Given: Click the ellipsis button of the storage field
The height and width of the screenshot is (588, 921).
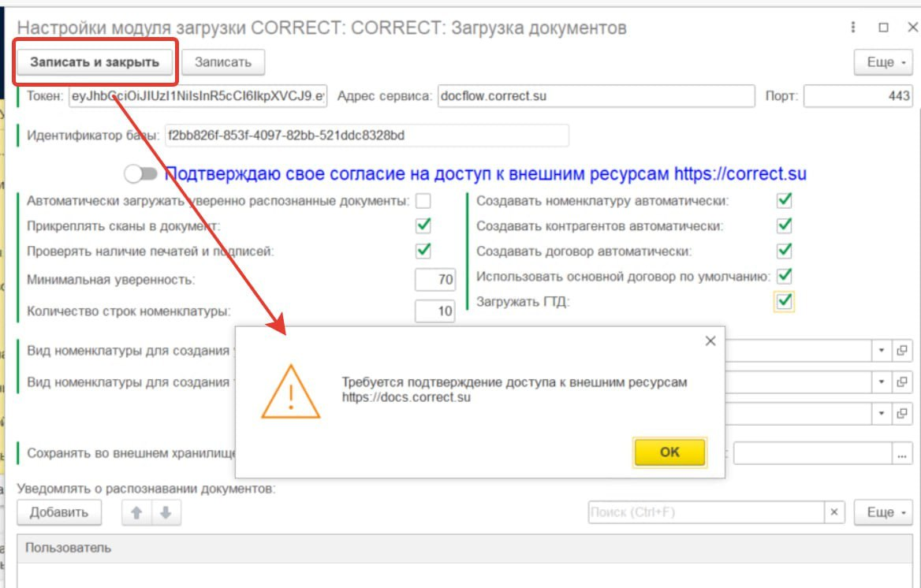Looking at the screenshot, I should click(902, 453).
